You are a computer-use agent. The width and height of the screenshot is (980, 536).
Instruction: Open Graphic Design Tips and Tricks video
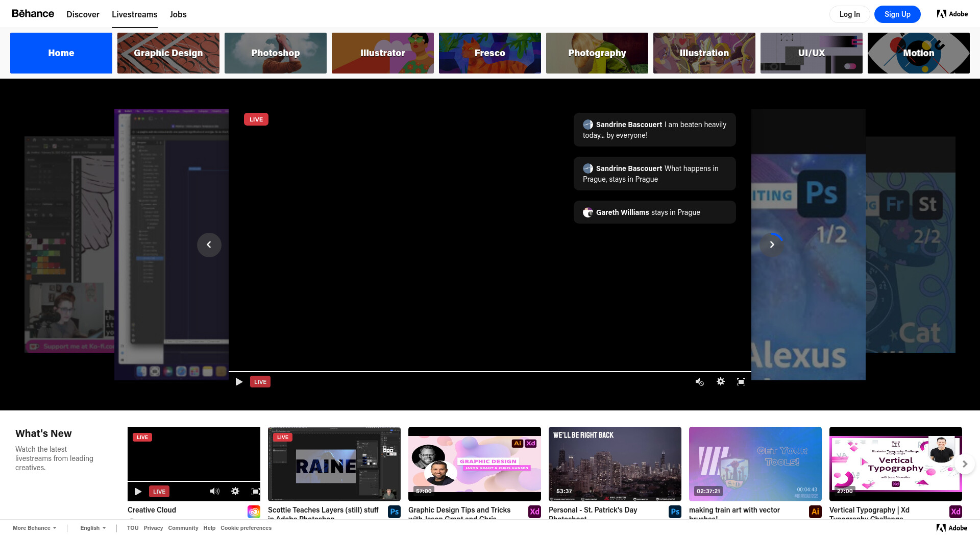click(475, 464)
